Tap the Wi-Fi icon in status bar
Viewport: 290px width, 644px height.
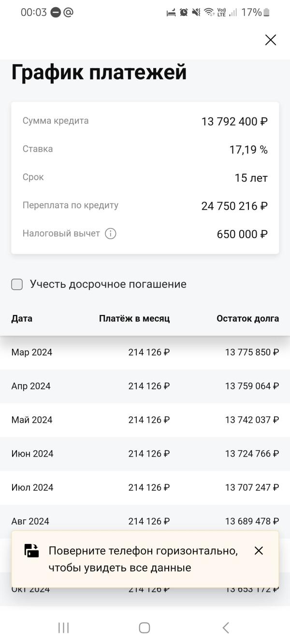click(209, 13)
